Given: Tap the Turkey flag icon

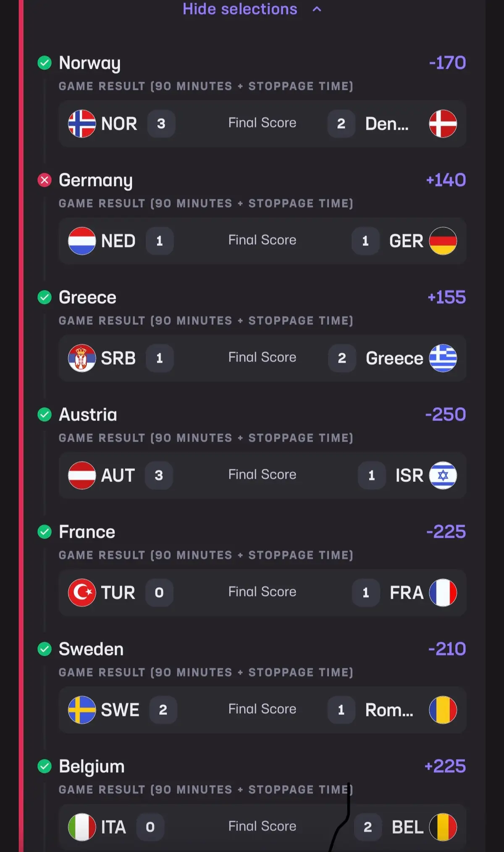Looking at the screenshot, I should 82,592.
